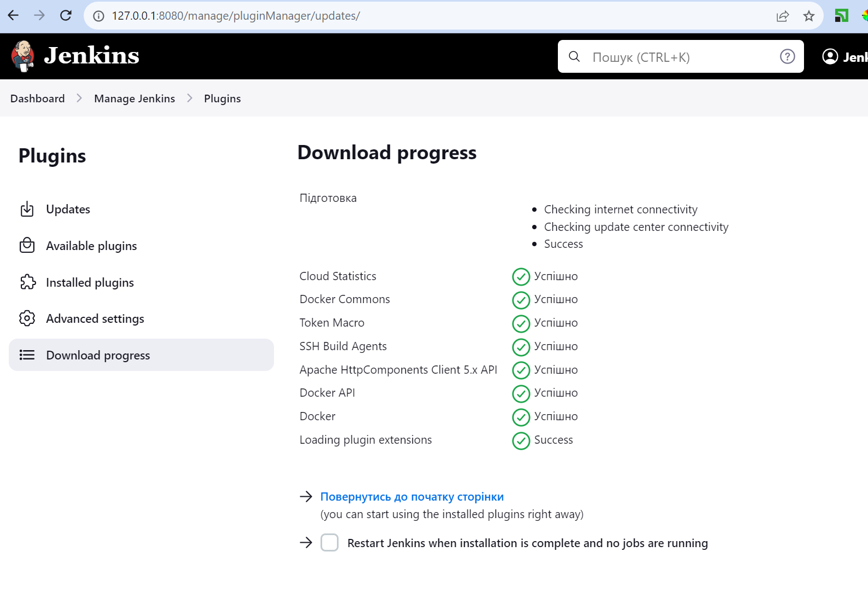The width and height of the screenshot is (868, 598).
Task: Click the Cloud Statistics plugin name
Action: click(337, 276)
